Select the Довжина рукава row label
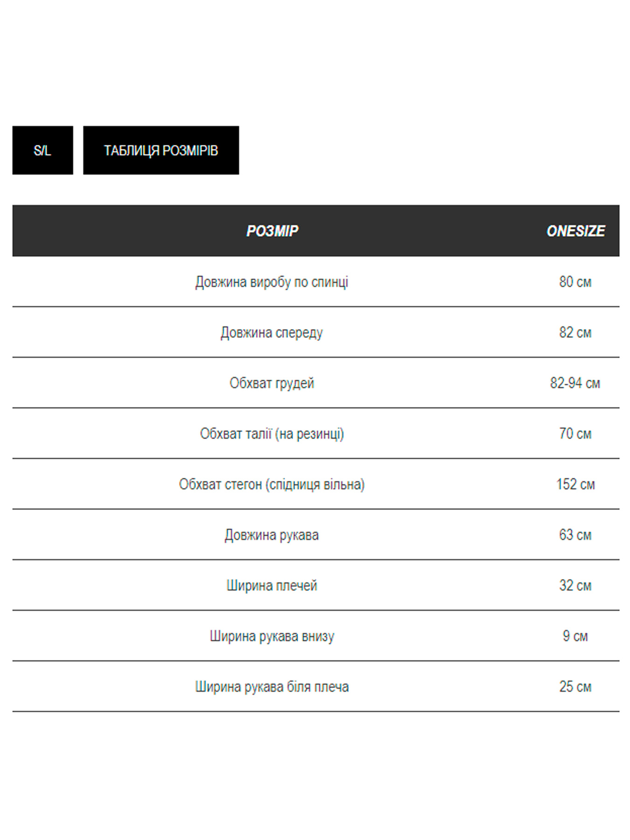 272,535
